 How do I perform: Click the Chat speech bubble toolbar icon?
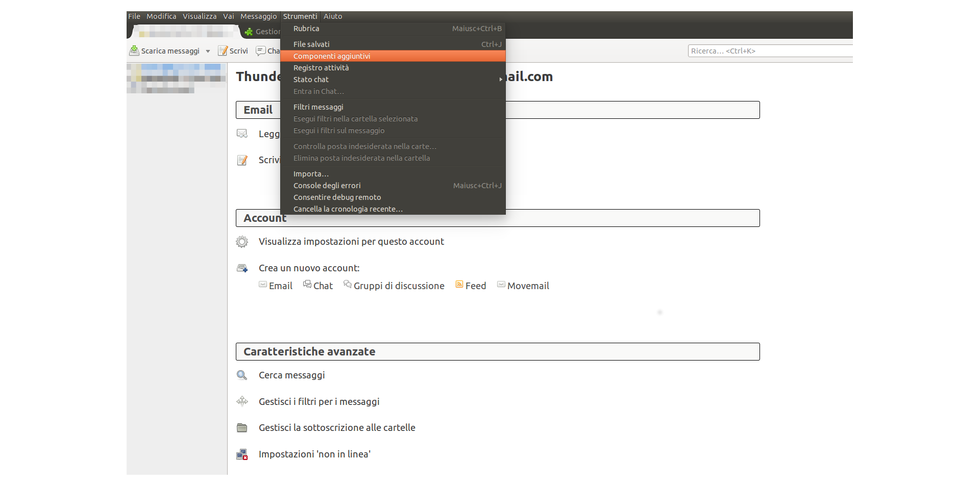click(261, 51)
